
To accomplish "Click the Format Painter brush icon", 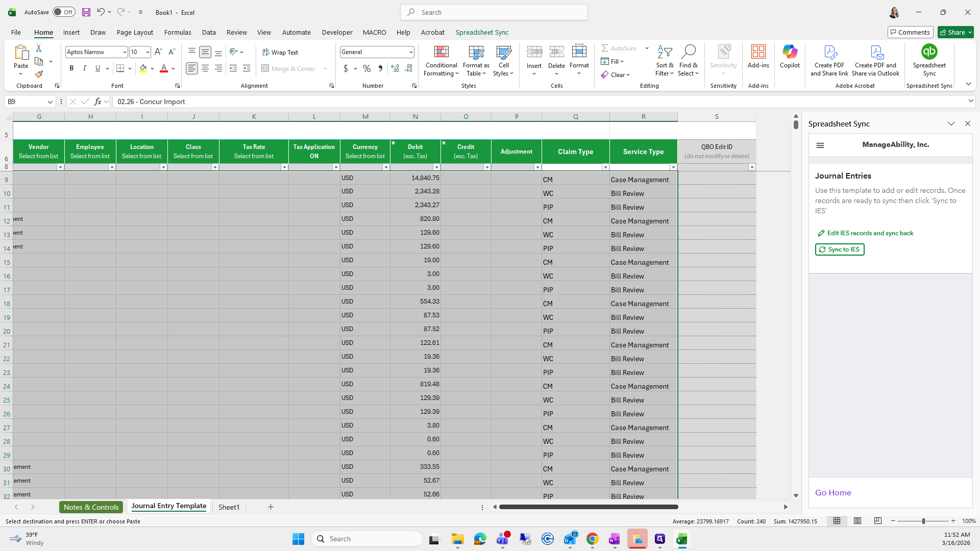I will (39, 74).
